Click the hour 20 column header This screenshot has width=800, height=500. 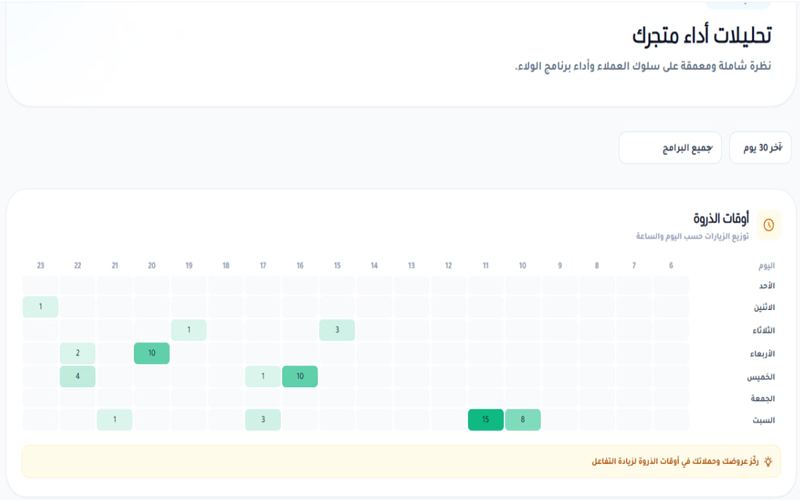pyautogui.click(x=152, y=265)
